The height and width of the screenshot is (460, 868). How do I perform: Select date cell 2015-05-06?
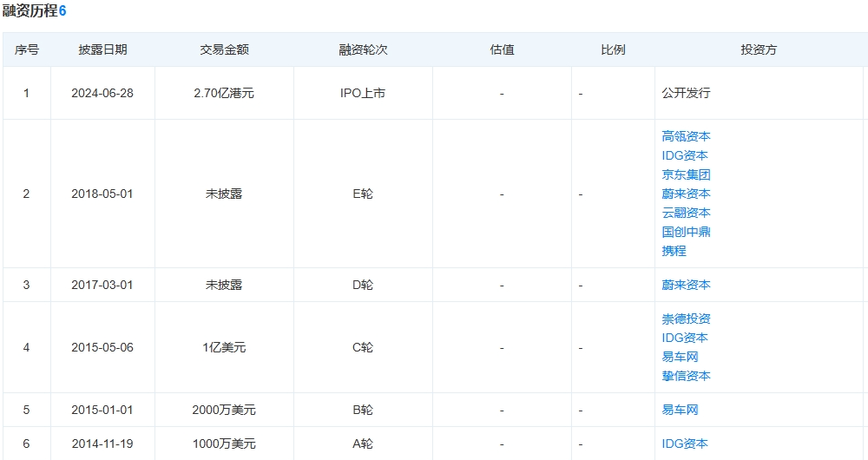102,347
